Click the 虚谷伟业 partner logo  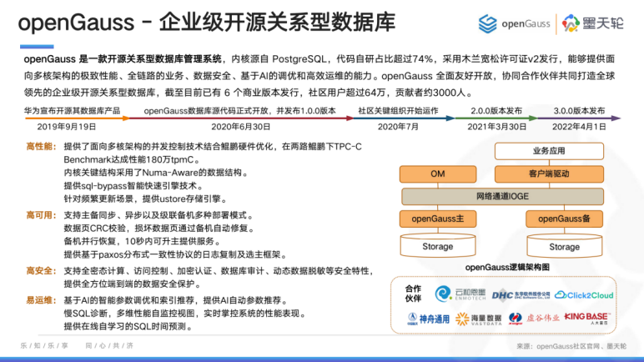pos(534,318)
